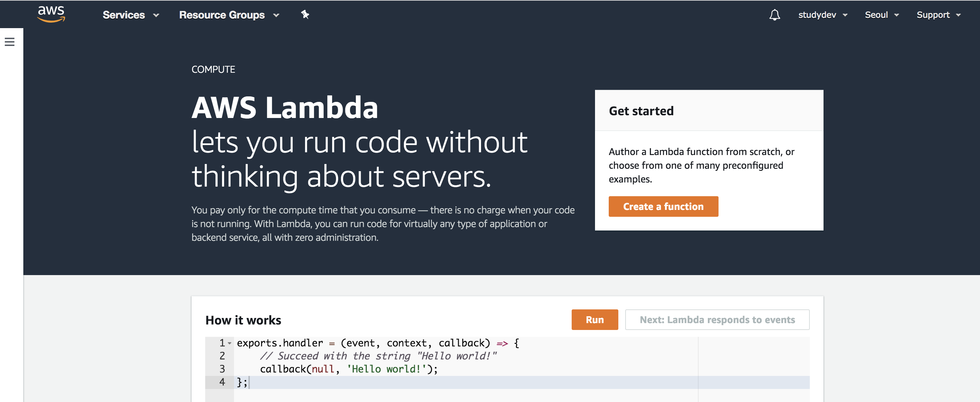Click the 'How it works' heading
This screenshot has height=402, width=980.
point(243,320)
